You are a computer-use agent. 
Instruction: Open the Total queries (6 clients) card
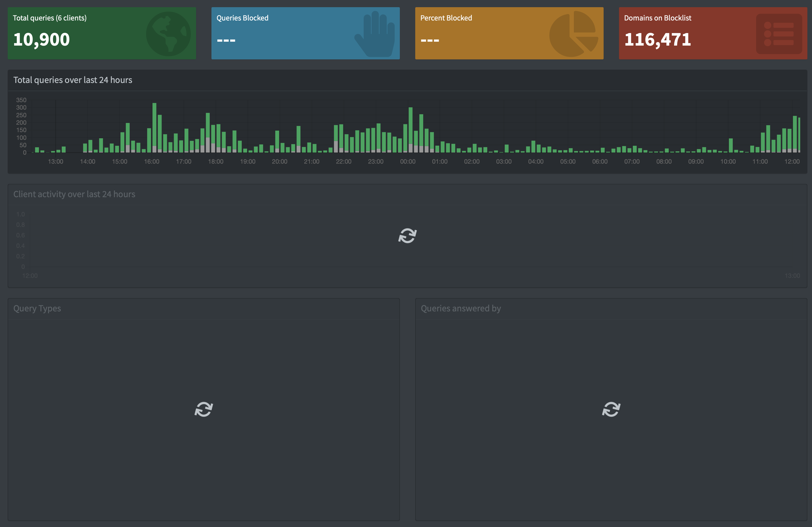(x=102, y=33)
